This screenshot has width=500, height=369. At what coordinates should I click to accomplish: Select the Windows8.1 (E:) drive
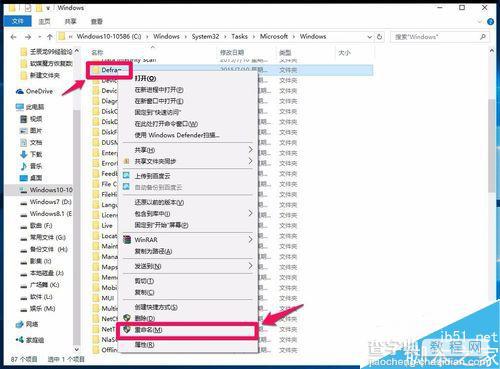click(46, 213)
